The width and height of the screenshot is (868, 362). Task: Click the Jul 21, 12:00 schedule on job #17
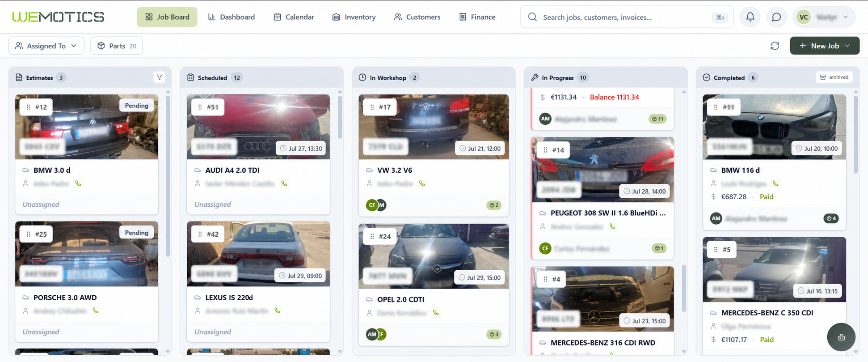(480, 149)
